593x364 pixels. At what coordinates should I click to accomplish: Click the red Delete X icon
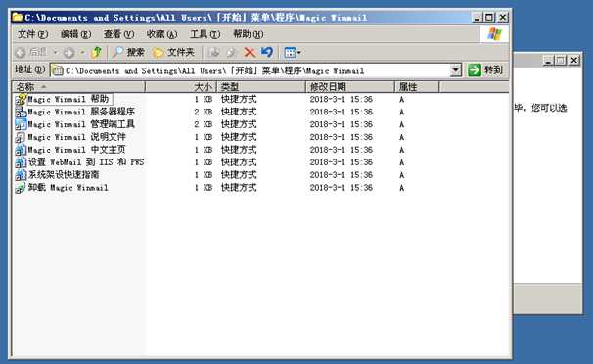click(x=250, y=52)
